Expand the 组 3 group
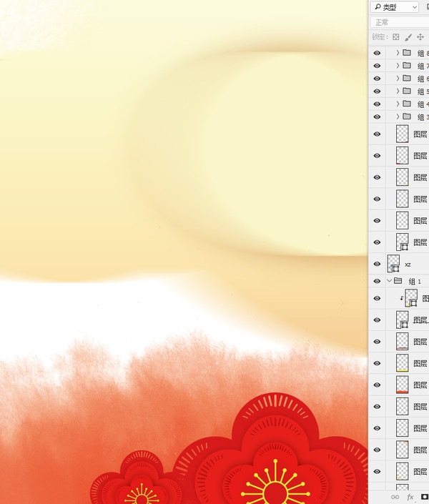429x504 pixels. coord(398,117)
